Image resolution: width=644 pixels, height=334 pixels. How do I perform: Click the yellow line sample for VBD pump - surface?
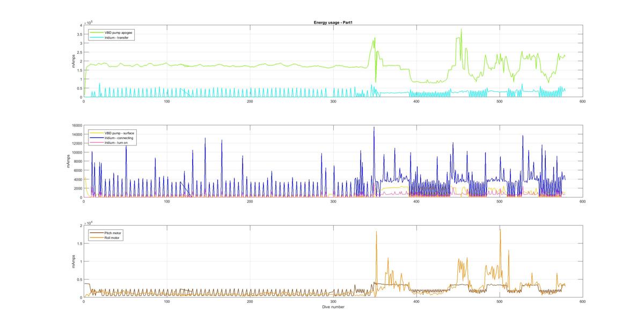click(96, 133)
